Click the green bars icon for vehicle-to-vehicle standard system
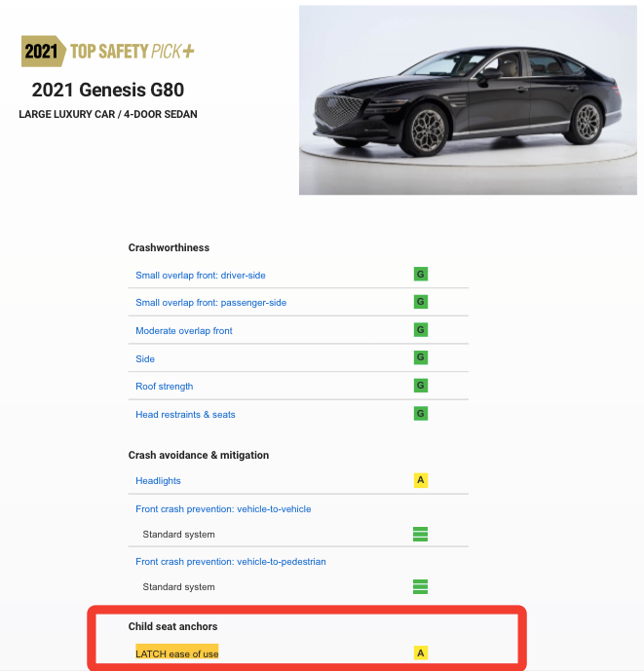 tap(421, 534)
